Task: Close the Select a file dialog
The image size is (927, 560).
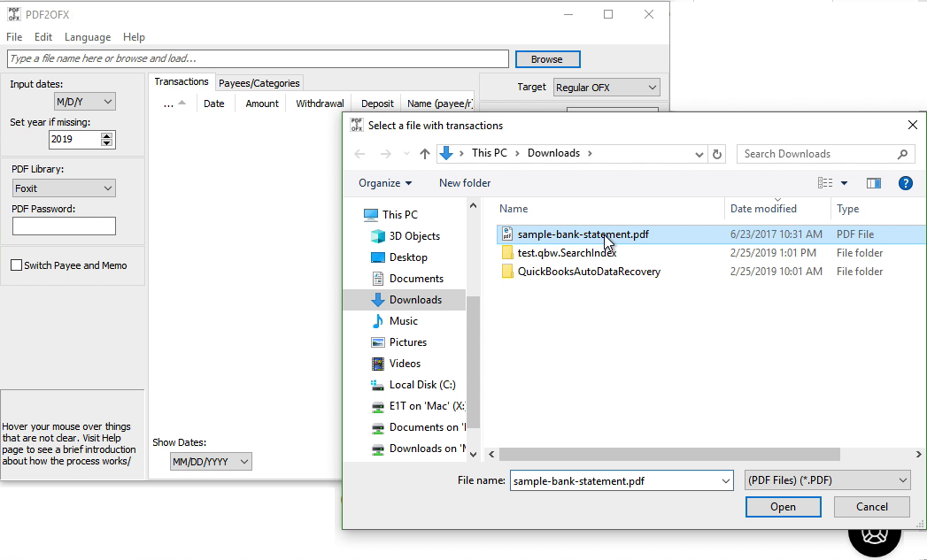Action: click(912, 126)
